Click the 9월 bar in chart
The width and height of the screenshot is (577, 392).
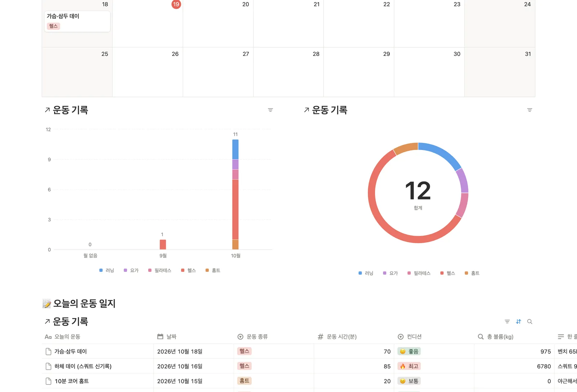(x=163, y=245)
